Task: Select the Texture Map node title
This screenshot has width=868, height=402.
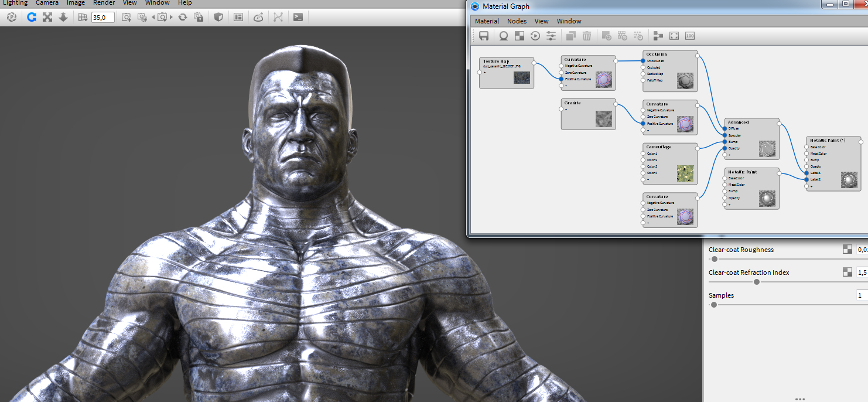Action: pyautogui.click(x=496, y=61)
